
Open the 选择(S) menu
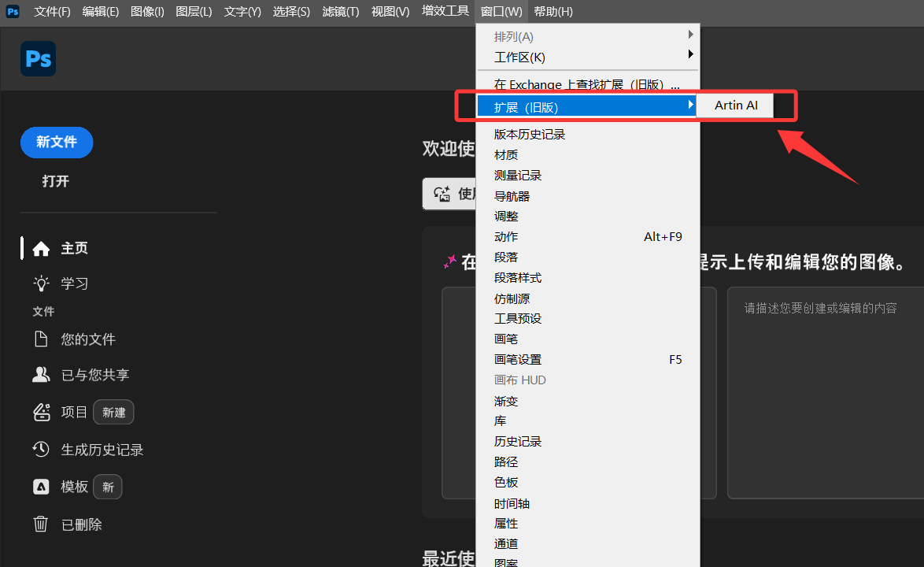point(291,11)
